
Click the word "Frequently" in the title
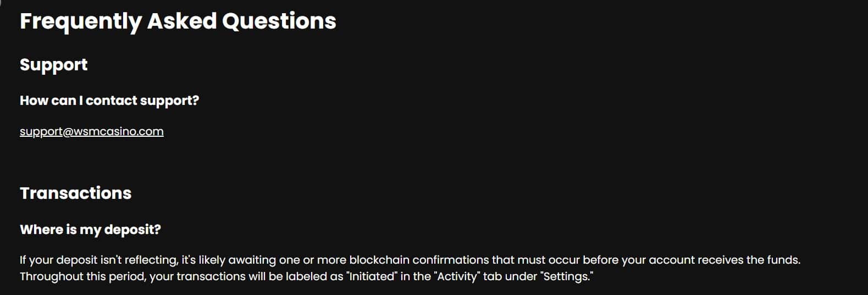click(x=81, y=21)
